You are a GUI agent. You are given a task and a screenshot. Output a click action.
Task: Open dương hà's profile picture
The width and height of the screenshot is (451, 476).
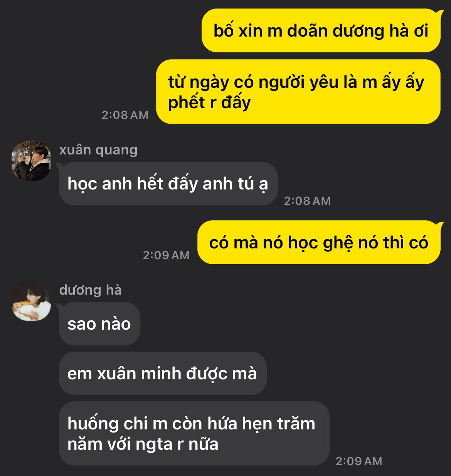coord(31,301)
